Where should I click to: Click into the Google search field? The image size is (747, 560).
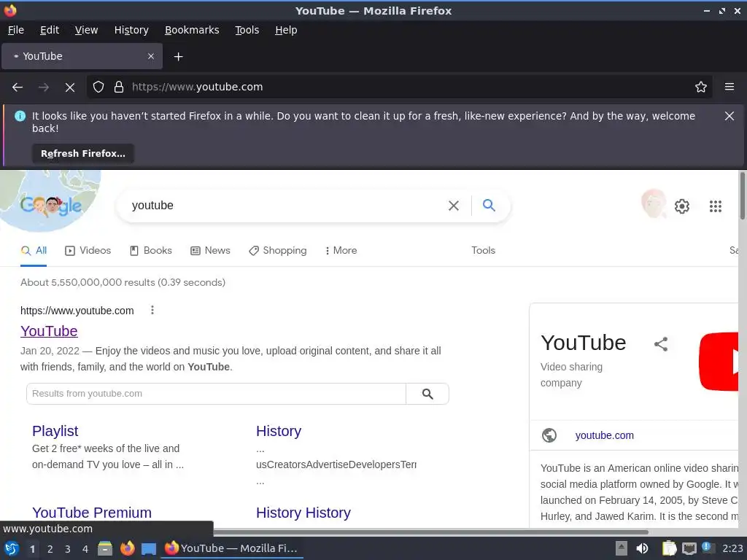[x=286, y=205]
